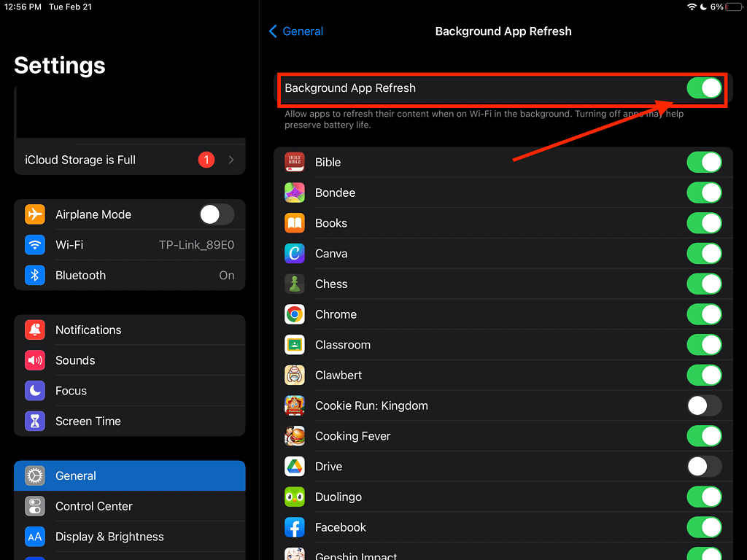Click the General gear icon

pos(35,475)
